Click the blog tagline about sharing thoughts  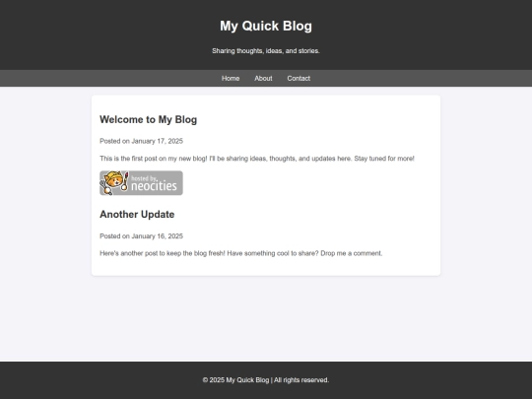pyautogui.click(x=266, y=51)
